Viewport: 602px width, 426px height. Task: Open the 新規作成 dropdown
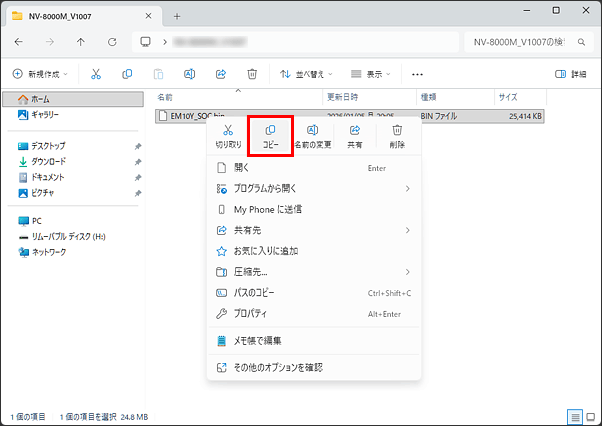(x=40, y=74)
